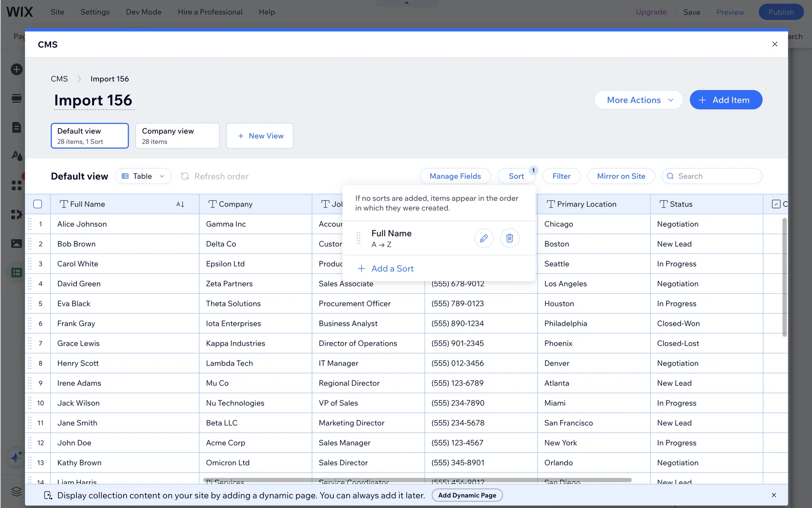Screen dimensions: 812x508
Task: Click breadcrumb chevron after CMS
Action: [79, 79]
